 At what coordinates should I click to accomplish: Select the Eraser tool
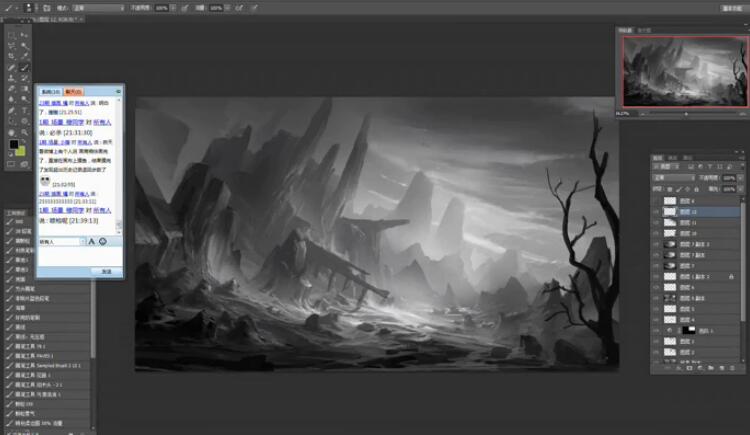coord(11,89)
